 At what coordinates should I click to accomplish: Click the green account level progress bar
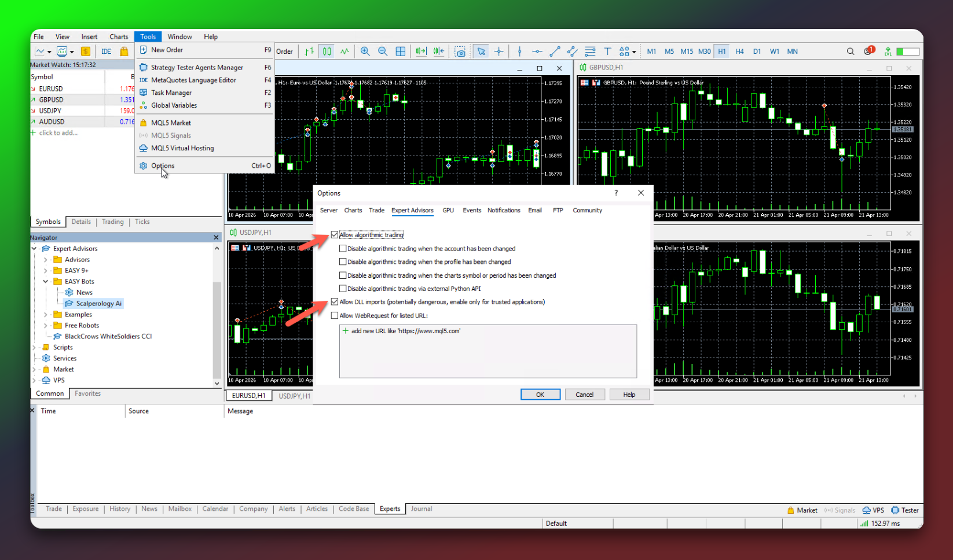click(x=908, y=51)
